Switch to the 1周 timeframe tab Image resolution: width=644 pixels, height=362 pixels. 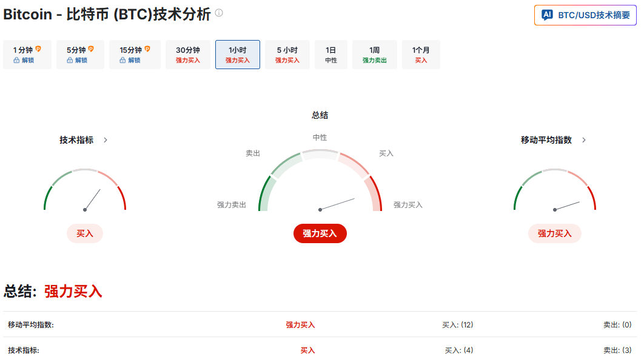click(x=375, y=54)
